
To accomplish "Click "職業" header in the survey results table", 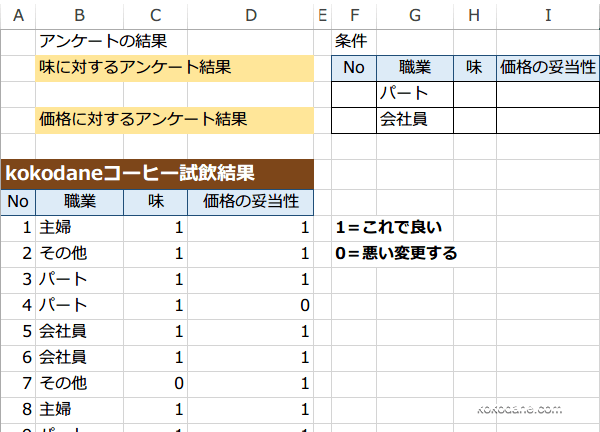I will (x=79, y=201).
